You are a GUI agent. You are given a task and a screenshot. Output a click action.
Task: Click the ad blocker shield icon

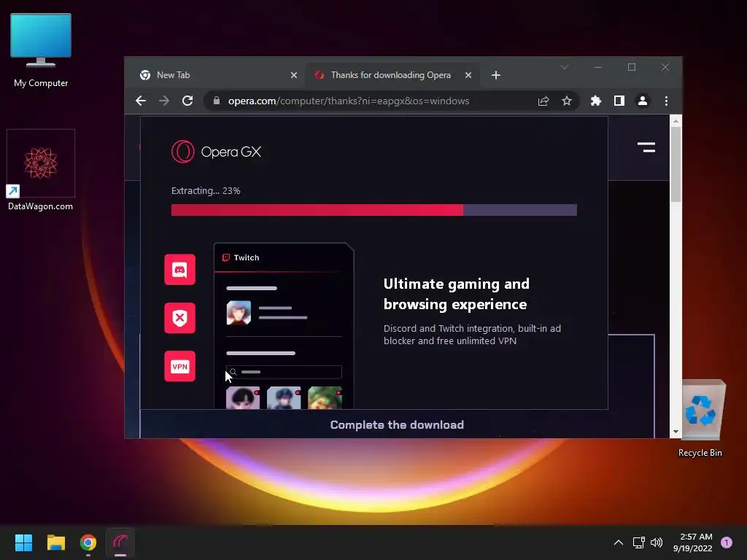179,318
